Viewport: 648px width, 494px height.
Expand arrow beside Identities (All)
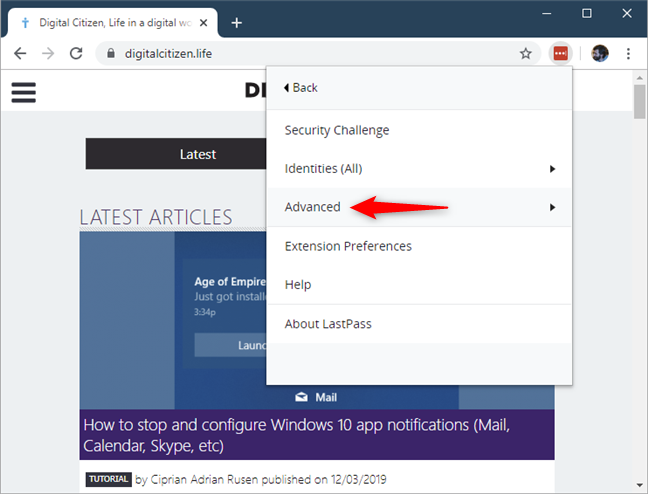click(552, 169)
